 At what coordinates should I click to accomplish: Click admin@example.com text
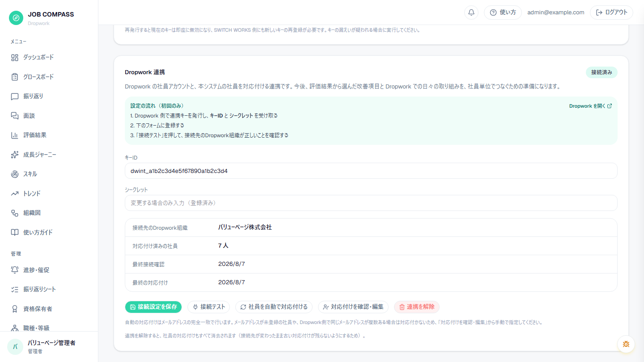[556, 13]
